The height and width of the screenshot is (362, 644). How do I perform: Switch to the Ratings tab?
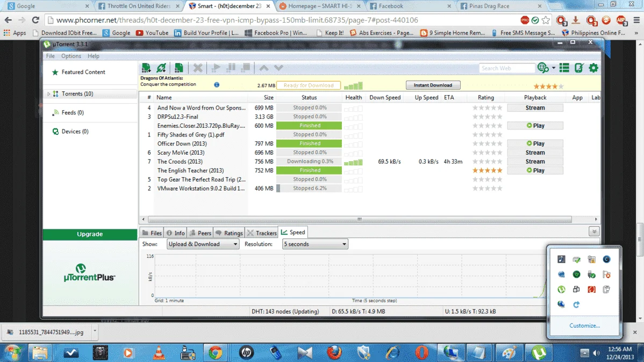click(229, 233)
